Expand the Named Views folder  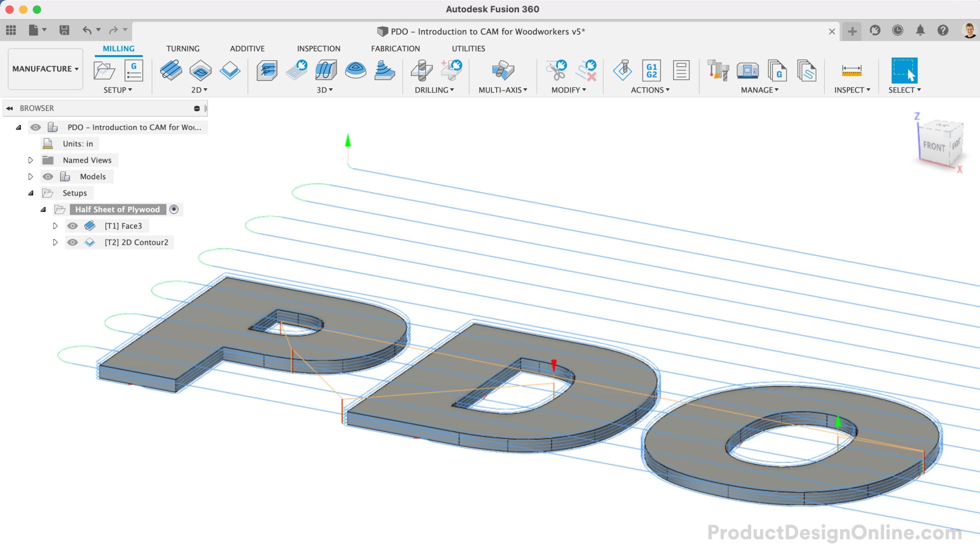(x=31, y=160)
